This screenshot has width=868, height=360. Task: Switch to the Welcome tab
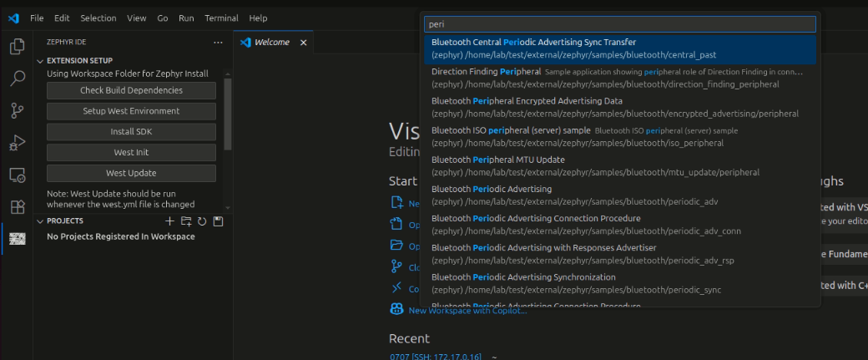[271, 42]
